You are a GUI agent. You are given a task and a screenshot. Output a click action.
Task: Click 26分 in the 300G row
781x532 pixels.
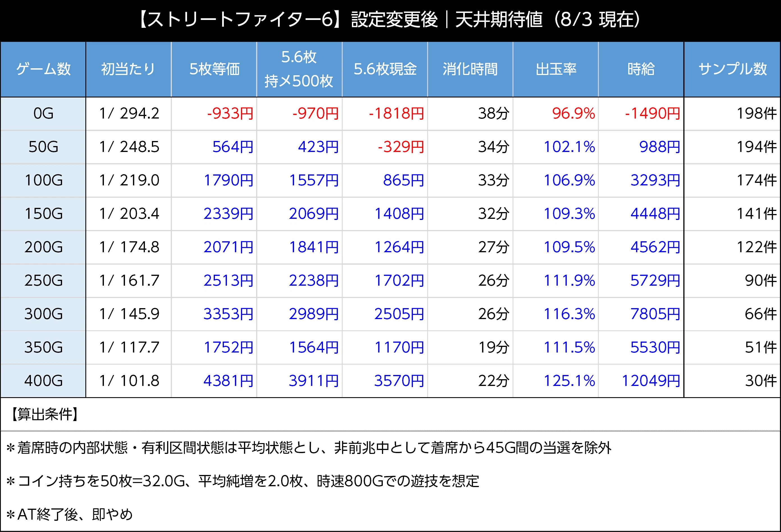coord(494,314)
